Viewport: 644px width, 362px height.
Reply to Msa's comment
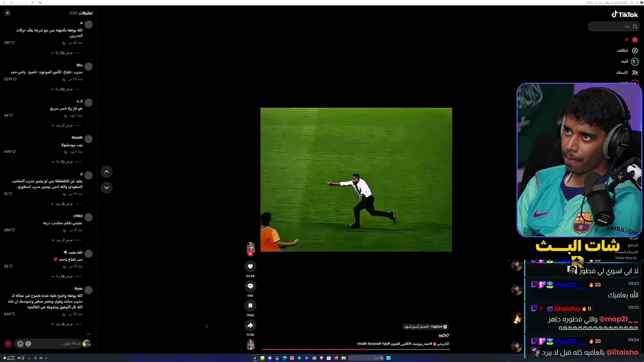point(64,79)
